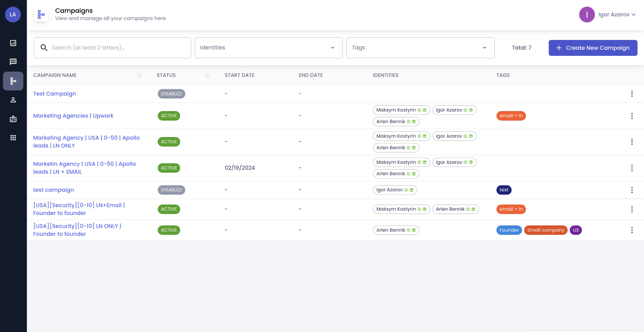Select the campaigns workflow icon in sidebar
The image size is (644, 332).
[13, 81]
